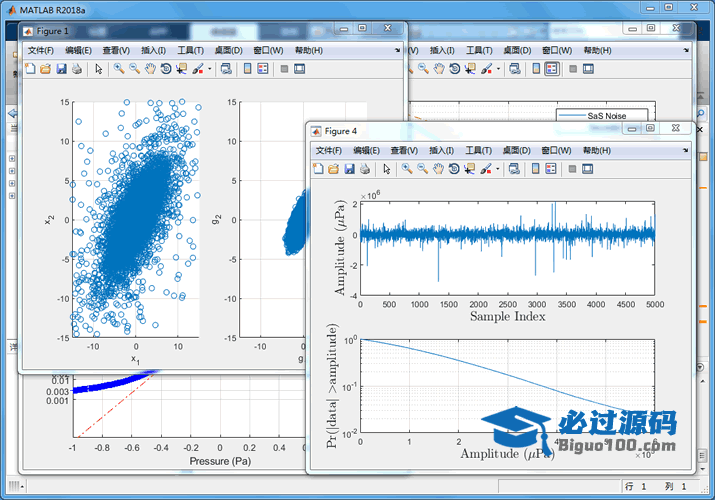Create a new figure from Figure 1 toolbar

pyautogui.click(x=30, y=69)
